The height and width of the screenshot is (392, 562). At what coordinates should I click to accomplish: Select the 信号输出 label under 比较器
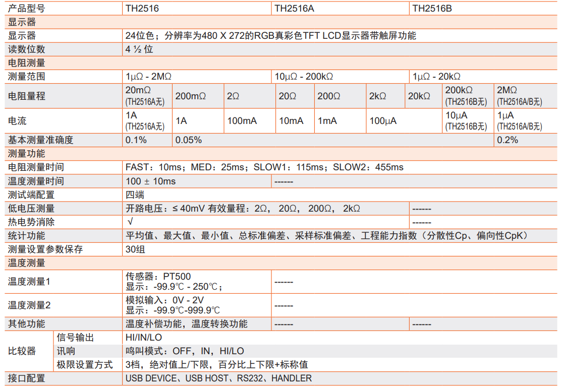pos(75,338)
